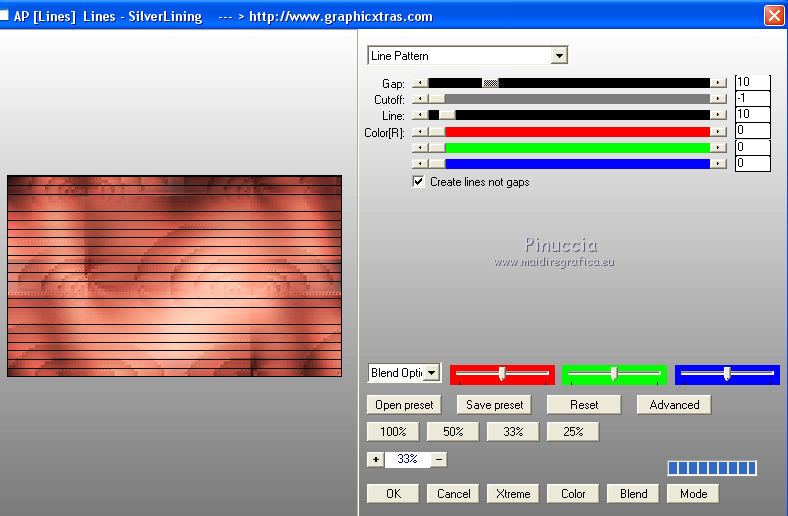This screenshot has width=788, height=516.
Task: Click right arrow of Gap slider
Action: (718, 83)
